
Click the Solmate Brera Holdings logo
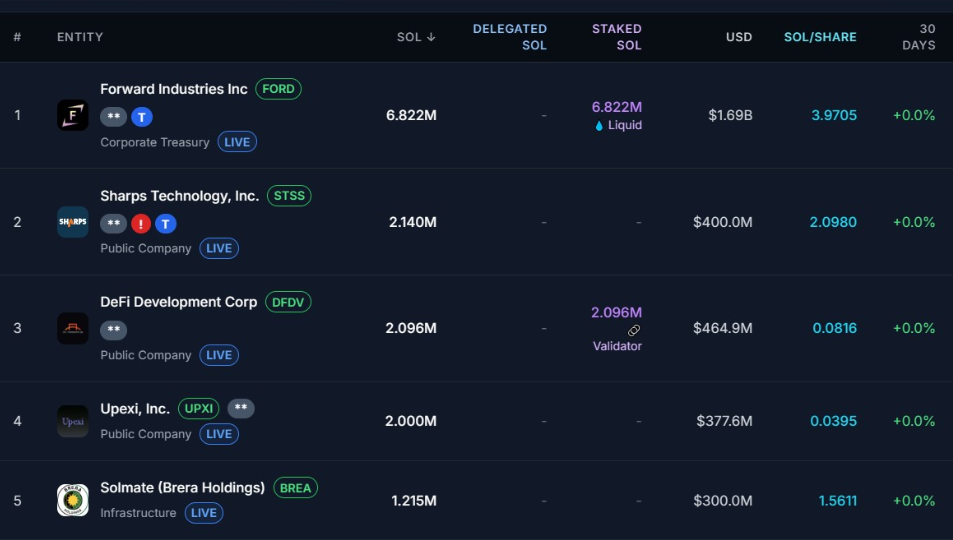point(73,500)
